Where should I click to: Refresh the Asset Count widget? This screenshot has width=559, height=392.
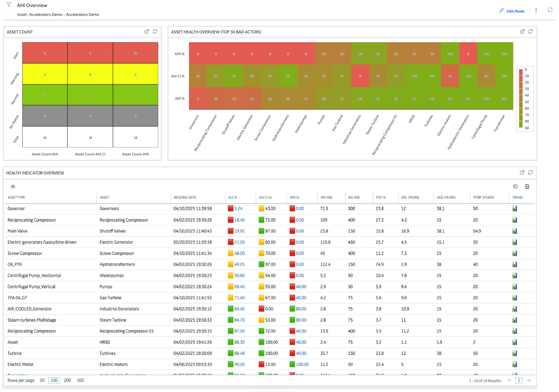pyautogui.click(x=155, y=32)
